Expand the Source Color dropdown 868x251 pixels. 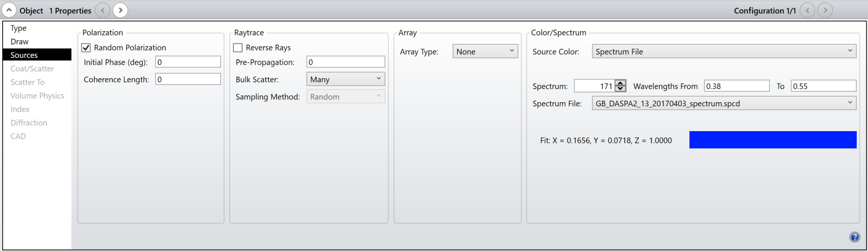click(724, 51)
